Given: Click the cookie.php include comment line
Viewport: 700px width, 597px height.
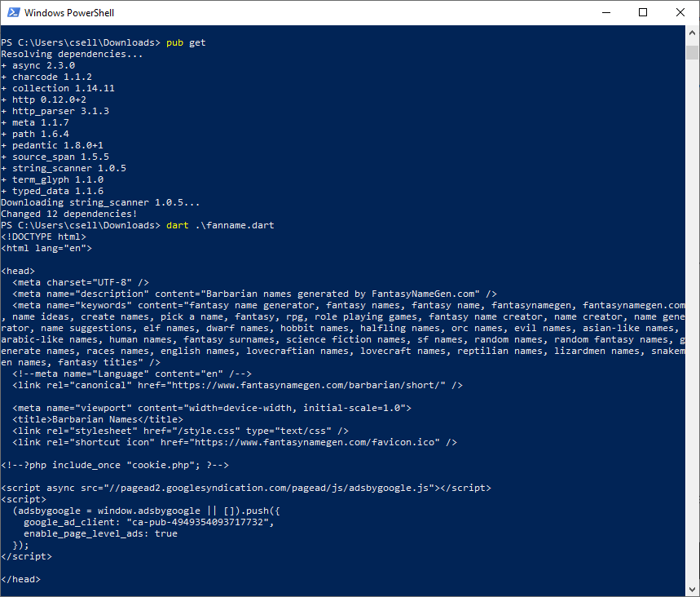Looking at the screenshot, I should 115,465.
